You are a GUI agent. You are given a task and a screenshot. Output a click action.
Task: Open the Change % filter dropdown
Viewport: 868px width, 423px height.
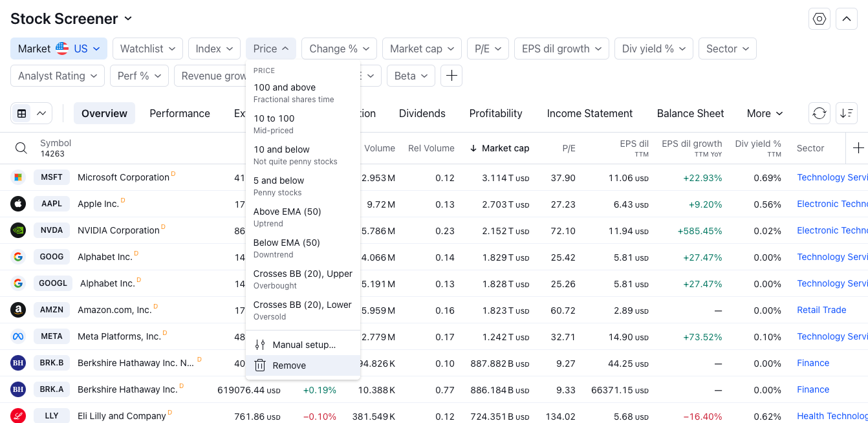(x=339, y=49)
